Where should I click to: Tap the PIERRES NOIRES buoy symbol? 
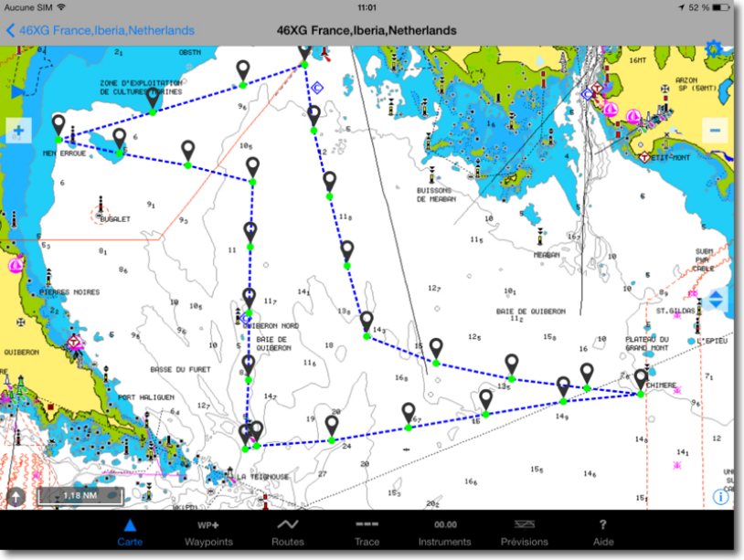coord(48,277)
